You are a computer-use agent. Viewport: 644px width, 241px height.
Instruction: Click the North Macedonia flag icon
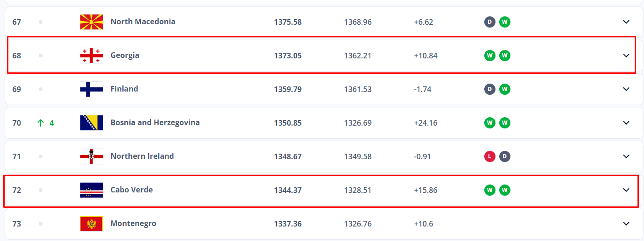[92, 22]
